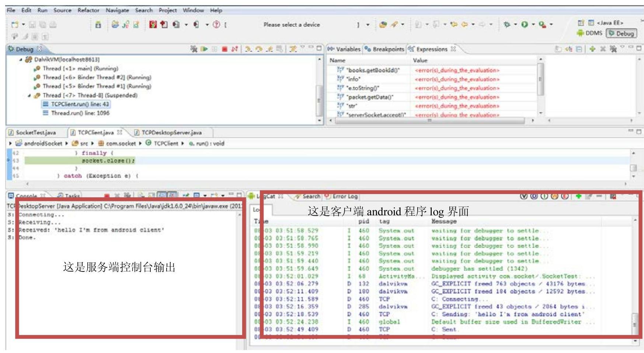Collapse the DalvikVM[localhost:8613] tree node
The width and height of the screenshot is (644, 353).
[x=21, y=60]
